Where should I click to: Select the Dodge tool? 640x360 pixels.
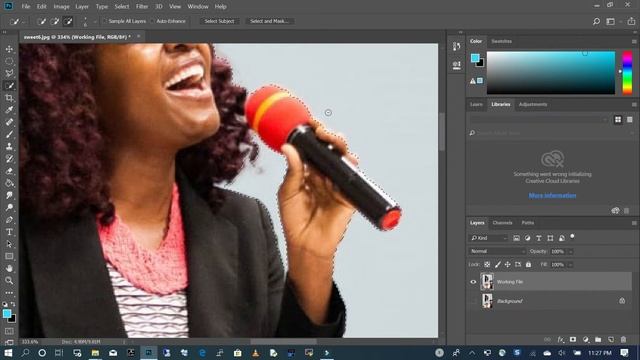coord(9,207)
